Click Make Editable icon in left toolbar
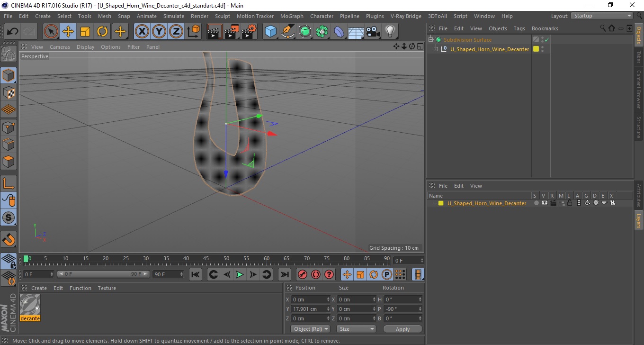This screenshot has height=345, width=644. click(x=9, y=54)
